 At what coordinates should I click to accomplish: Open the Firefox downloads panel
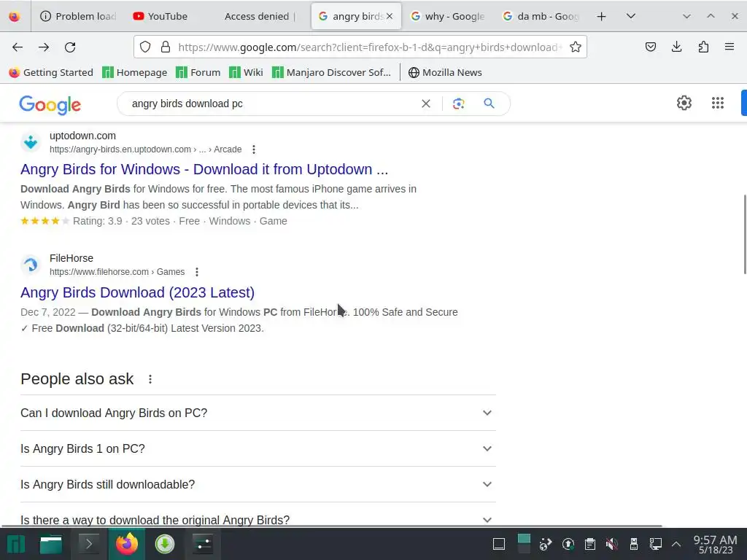676,47
